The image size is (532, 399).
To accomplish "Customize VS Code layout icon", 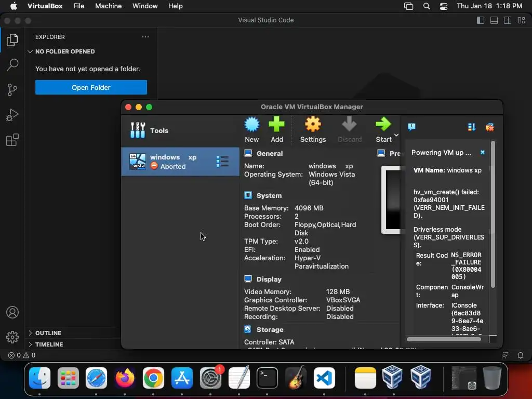I will click(x=522, y=20).
